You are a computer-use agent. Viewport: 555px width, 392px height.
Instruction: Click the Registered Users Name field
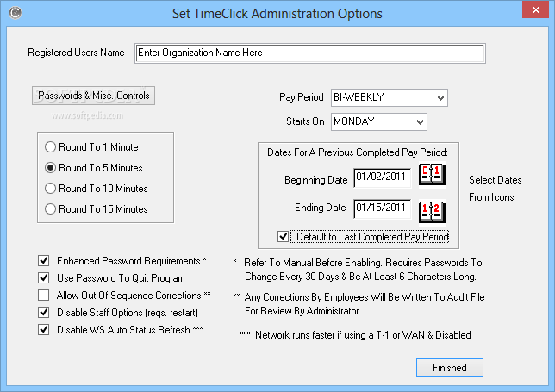(x=310, y=53)
